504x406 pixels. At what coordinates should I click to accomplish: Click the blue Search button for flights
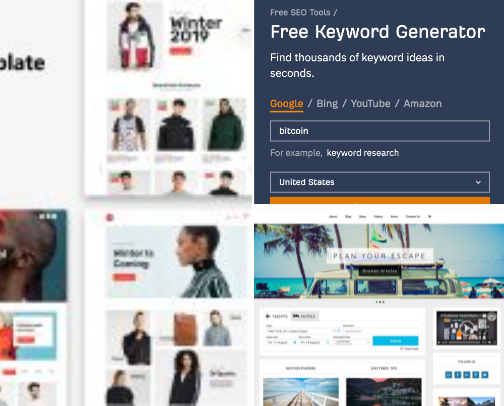(395, 341)
